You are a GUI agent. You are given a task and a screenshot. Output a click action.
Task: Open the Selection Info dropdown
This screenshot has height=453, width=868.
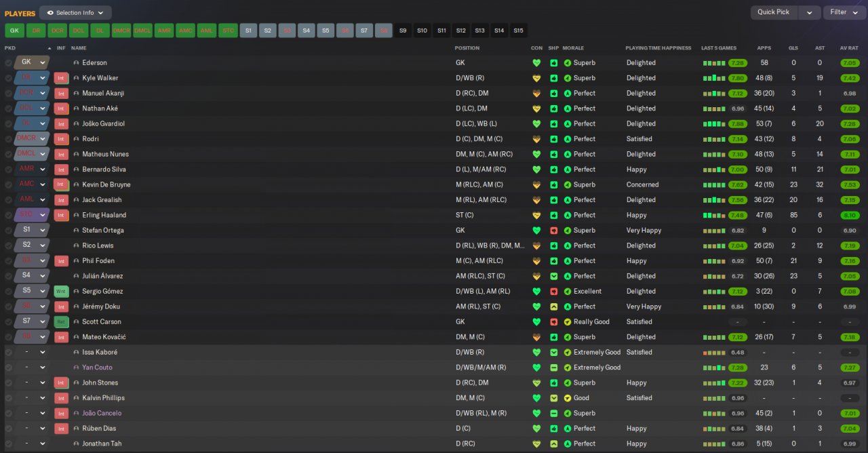click(x=75, y=13)
